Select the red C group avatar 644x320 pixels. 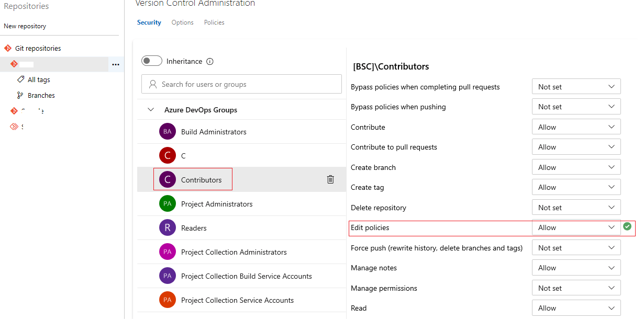point(167,156)
